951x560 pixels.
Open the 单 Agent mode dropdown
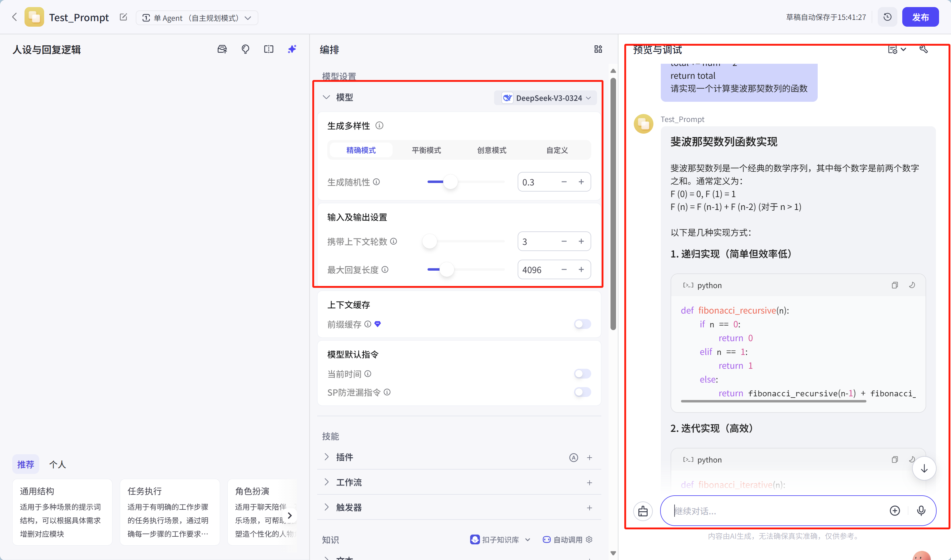[x=197, y=18]
